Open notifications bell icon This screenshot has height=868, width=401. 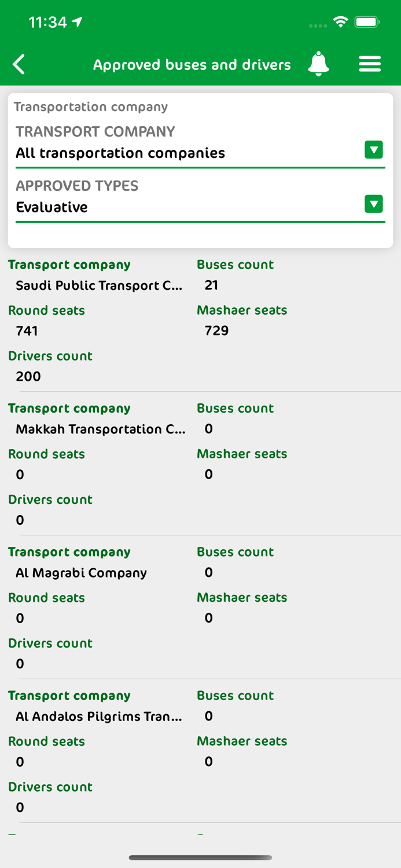318,64
